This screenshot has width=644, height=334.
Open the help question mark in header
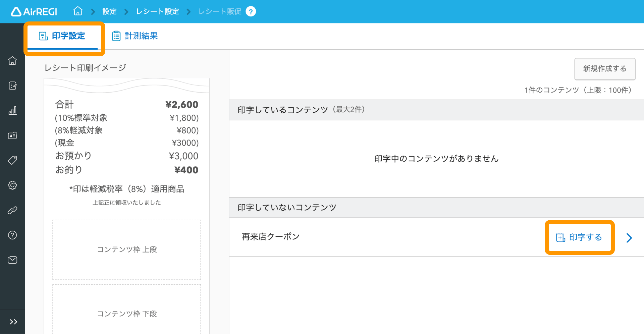pos(251,11)
